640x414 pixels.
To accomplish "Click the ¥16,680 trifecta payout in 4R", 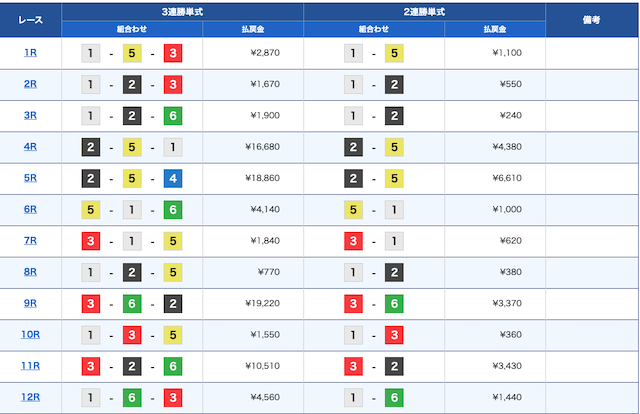I will coord(262,147).
